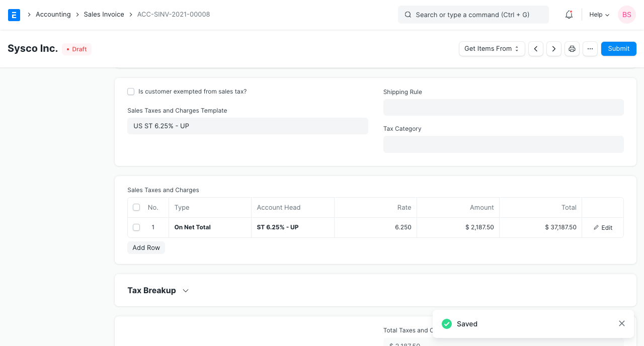The width and height of the screenshot is (644, 346).
Task: Open the notifications bell
Action: click(569, 15)
